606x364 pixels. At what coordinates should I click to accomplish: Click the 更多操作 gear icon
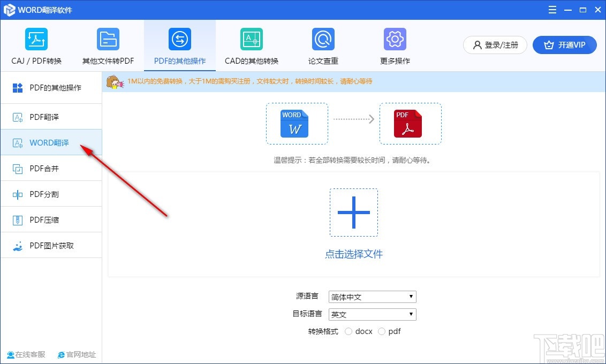click(x=395, y=39)
